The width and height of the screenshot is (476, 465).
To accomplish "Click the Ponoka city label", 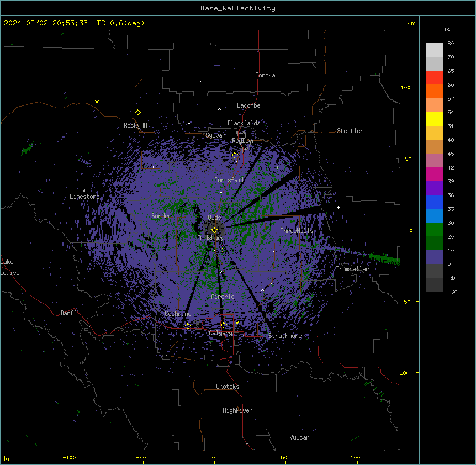I will 265,75.
